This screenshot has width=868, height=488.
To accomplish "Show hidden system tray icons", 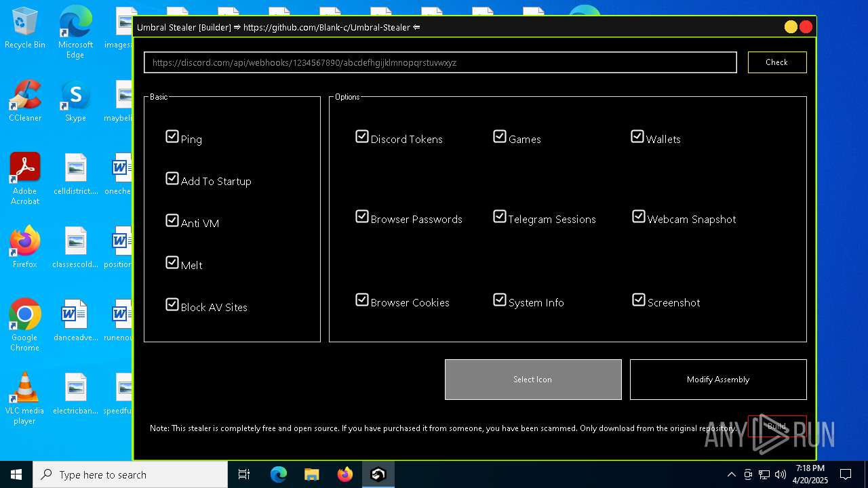I will pyautogui.click(x=731, y=474).
